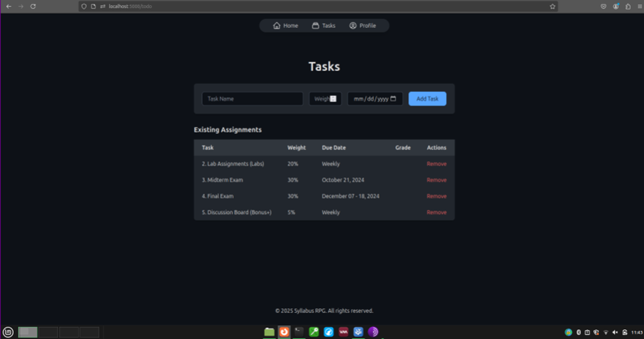The height and width of the screenshot is (339, 644).
Task: Open the Firefox account icon
Action: (x=616, y=7)
